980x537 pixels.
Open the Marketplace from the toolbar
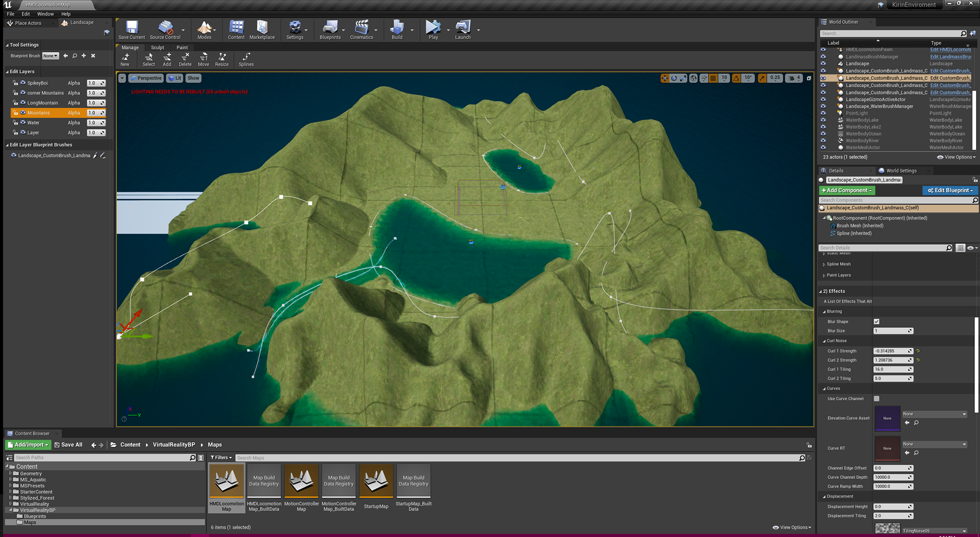coord(262,30)
